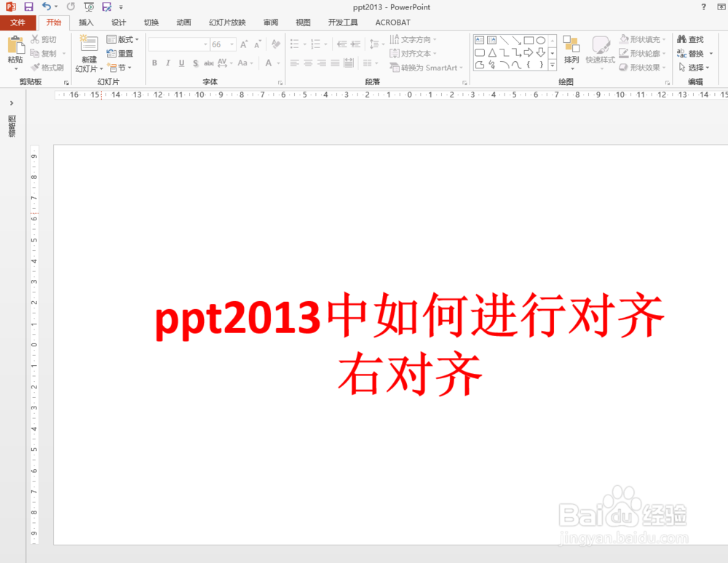Screen dimensions: 728x563
Task: Start slideshow from beginning icon
Action: 89,7
